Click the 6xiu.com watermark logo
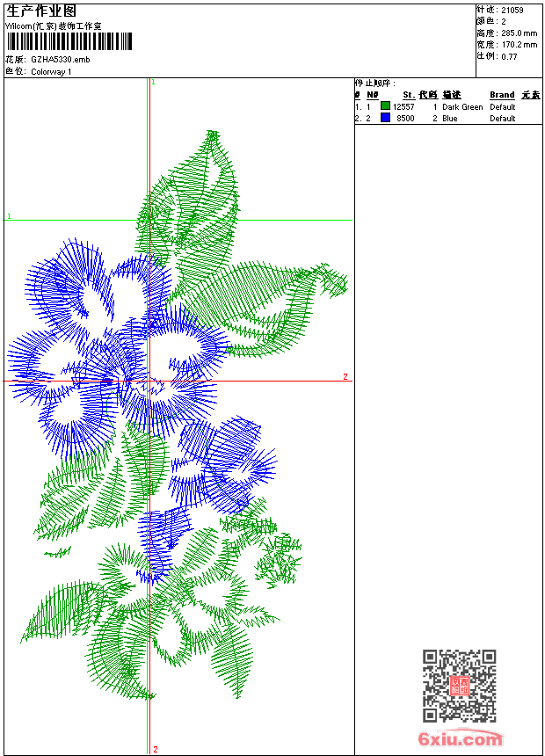The width and height of the screenshot is (545, 756). [x=461, y=739]
